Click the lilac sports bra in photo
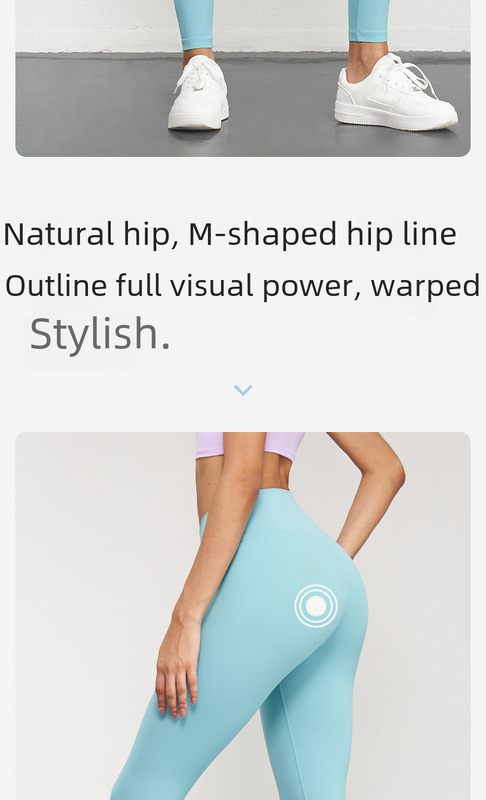The width and height of the screenshot is (486, 800). tap(250, 444)
